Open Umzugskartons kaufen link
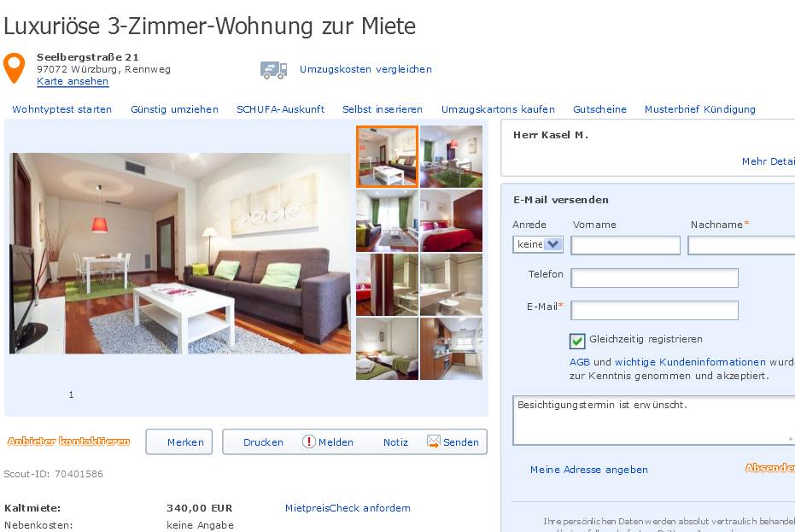 (x=498, y=109)
